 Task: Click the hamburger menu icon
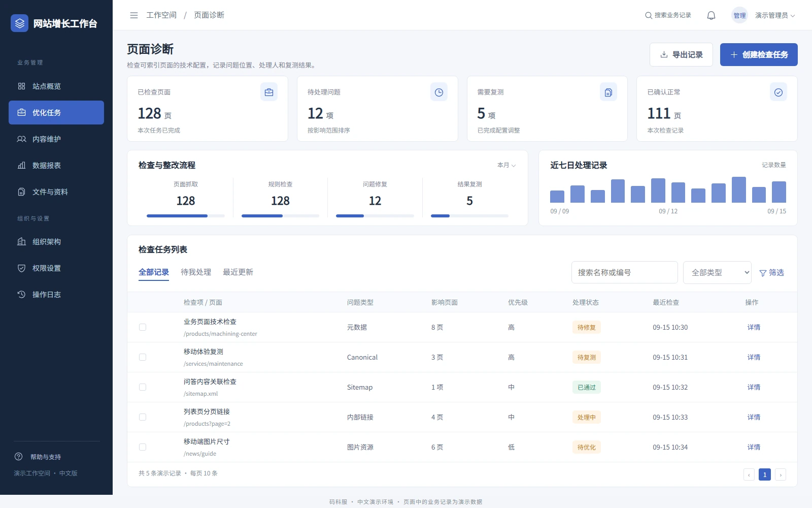tap(134, 15)
